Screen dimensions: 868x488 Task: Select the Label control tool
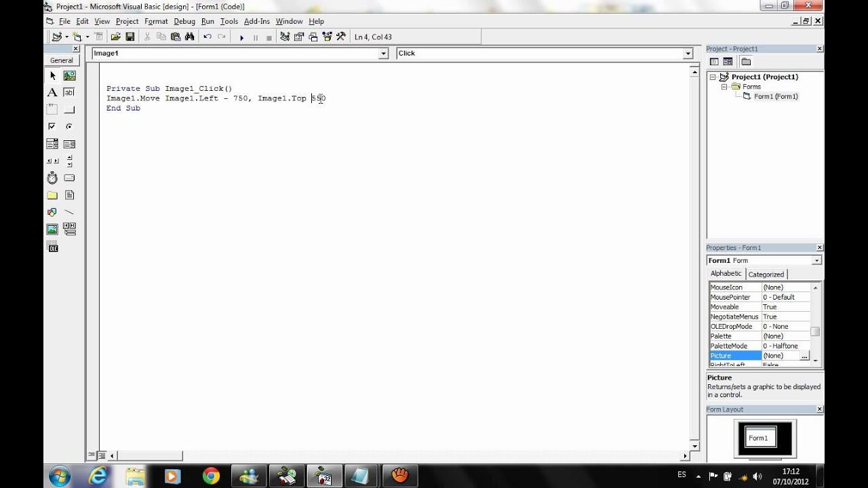click(x=52, y=93)
